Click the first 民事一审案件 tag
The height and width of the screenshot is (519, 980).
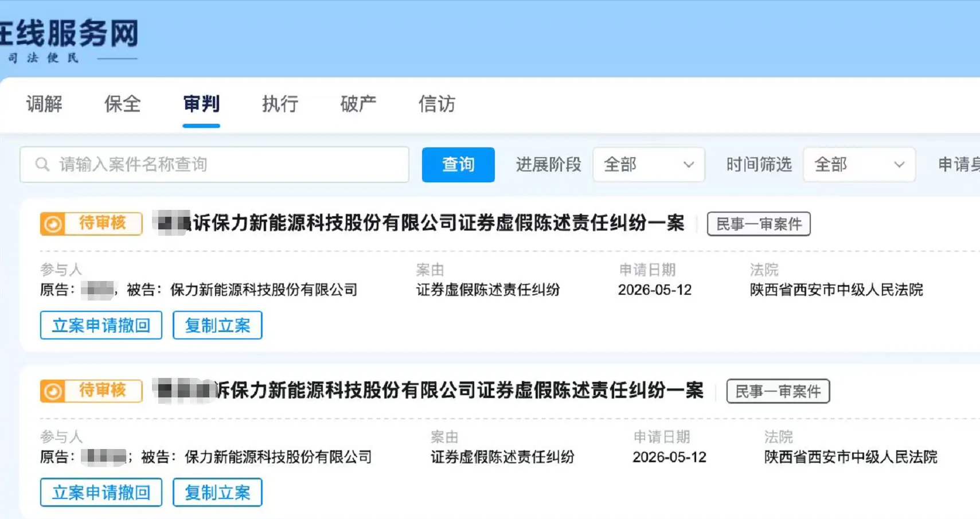(x=759, y=224)
